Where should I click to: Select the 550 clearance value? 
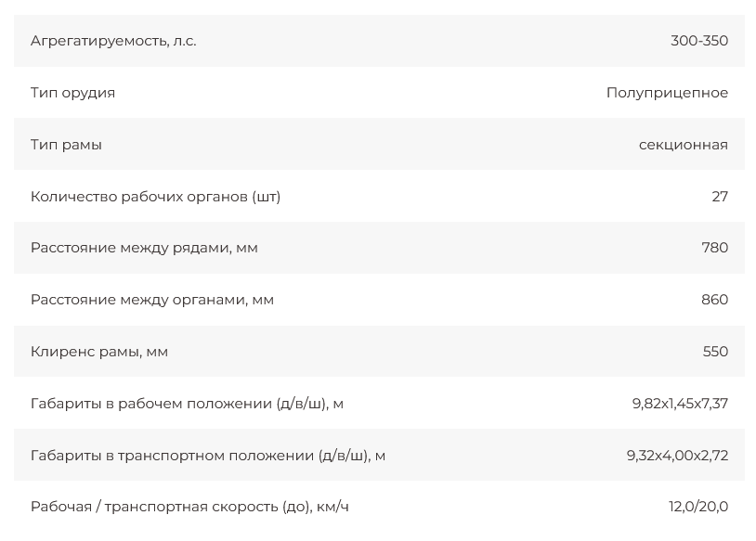[x=715, y=352]
